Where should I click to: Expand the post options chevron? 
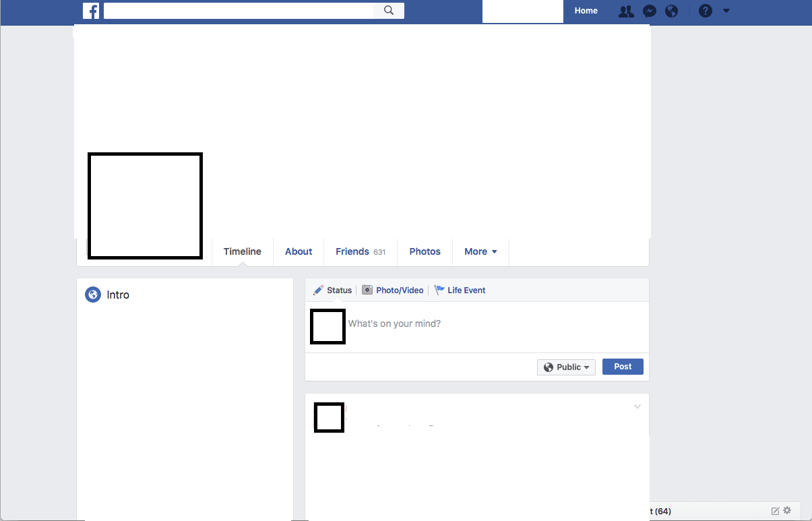[x=637, y=407]
